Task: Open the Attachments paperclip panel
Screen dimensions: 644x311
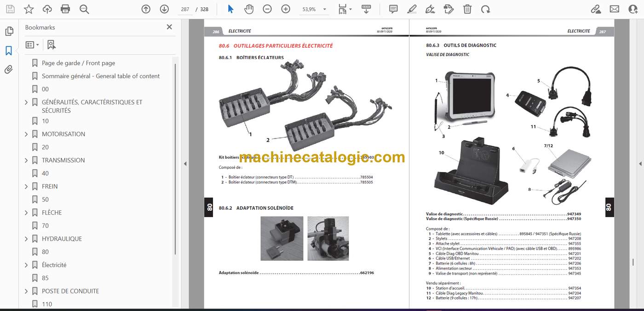Action: (9, 69)
